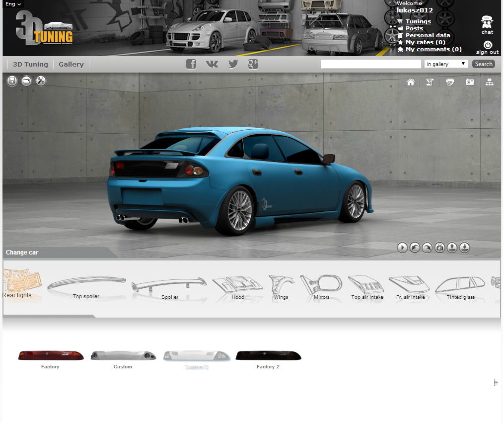Rotate car left with the undo arrow
The height and width of the screenshot is (425, 504).
[x=415, y=248]
